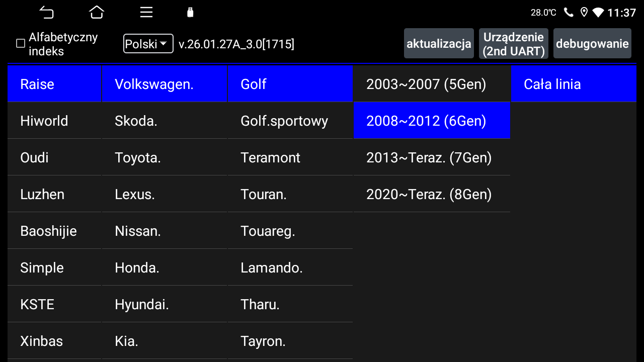Click the version text v.26.01.27A_3.0[1715]

[x=236, y=44]
